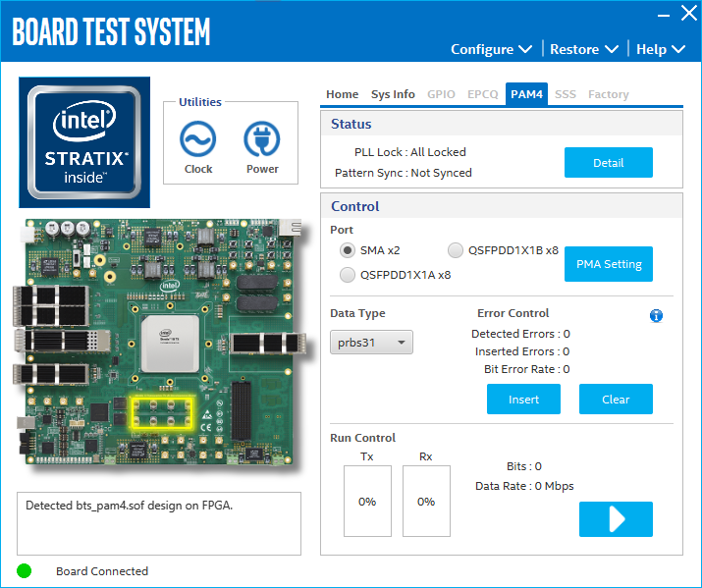
Task: Click the Intel Stratix inside logo
Action: tap(84, 142)
